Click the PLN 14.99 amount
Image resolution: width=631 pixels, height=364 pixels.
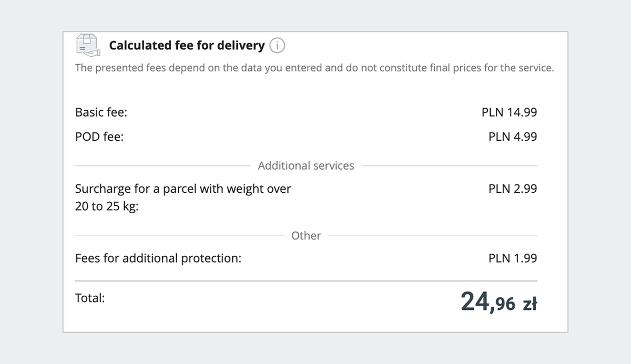pyautogui.click(x=509, y=112)
